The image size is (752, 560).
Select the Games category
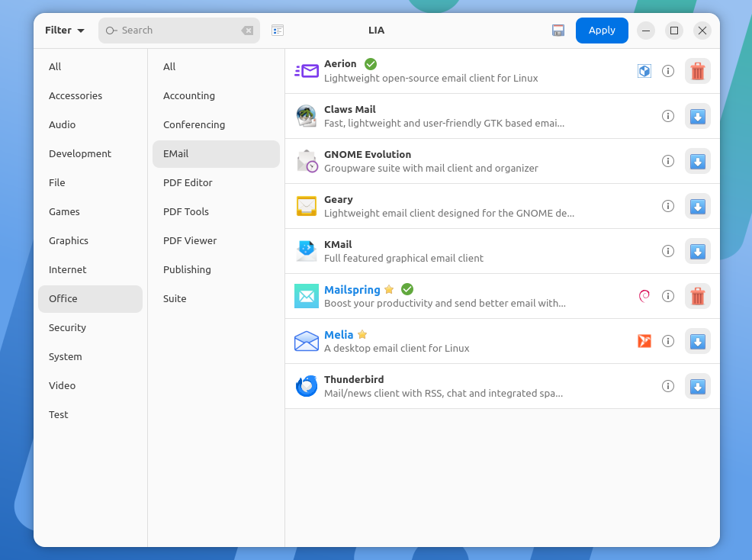click(x=90, y=211)
